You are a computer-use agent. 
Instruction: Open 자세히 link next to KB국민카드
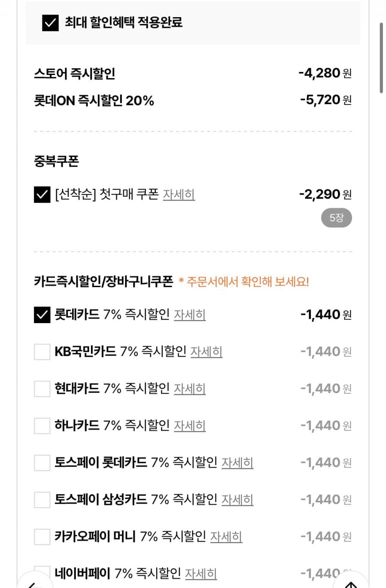pos(206,352)
